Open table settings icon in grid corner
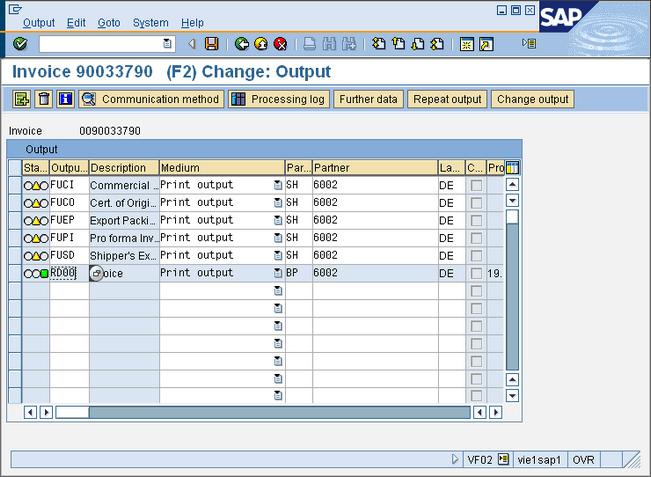Image resolution: width=651 pixels, height=477 pixels. [x=513, y=168]
